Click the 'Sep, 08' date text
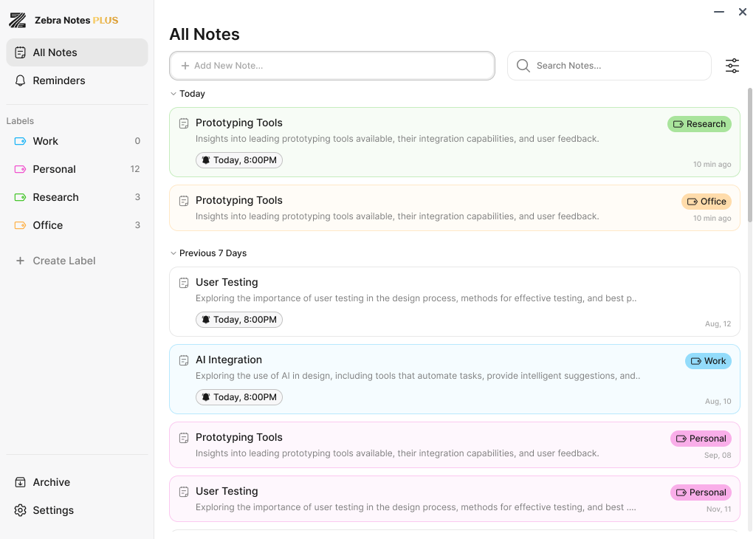This screenshot has width=756, height=539. (718, 456)
